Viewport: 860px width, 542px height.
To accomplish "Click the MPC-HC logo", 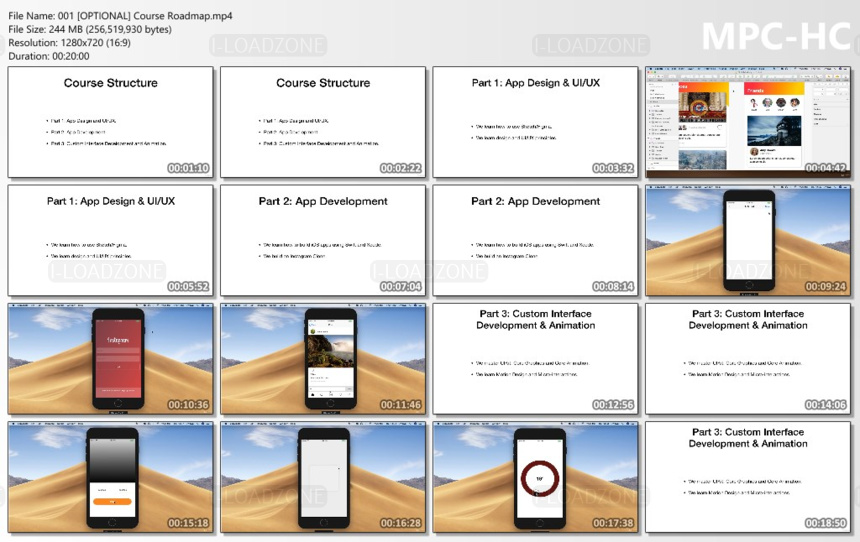I will click(776, 37).
